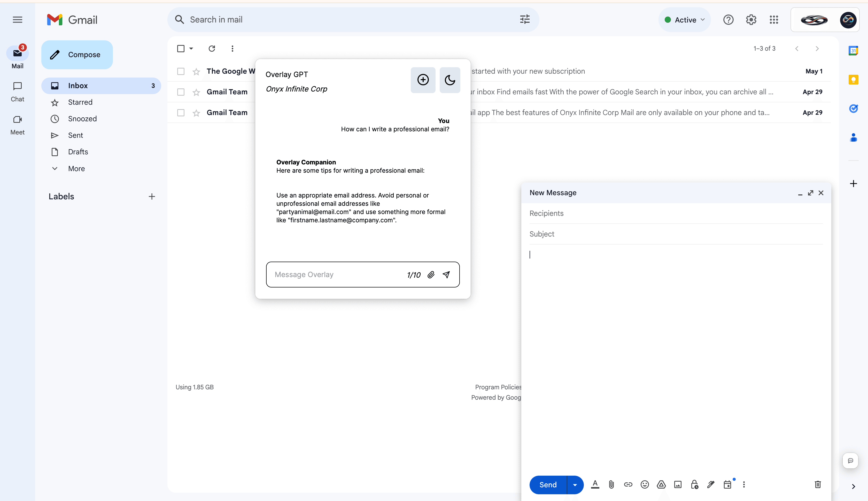
Task: Toggle the star on The Google W email May 1
Action: pos(196,71)
